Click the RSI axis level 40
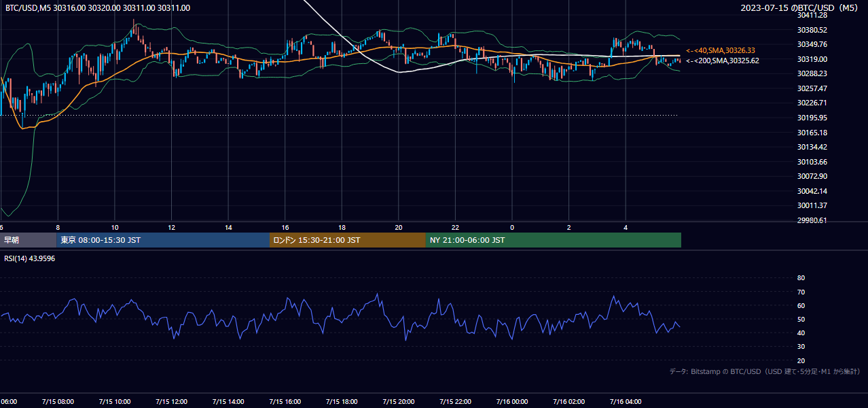The image size is (868, 408). tap(801, 333)
